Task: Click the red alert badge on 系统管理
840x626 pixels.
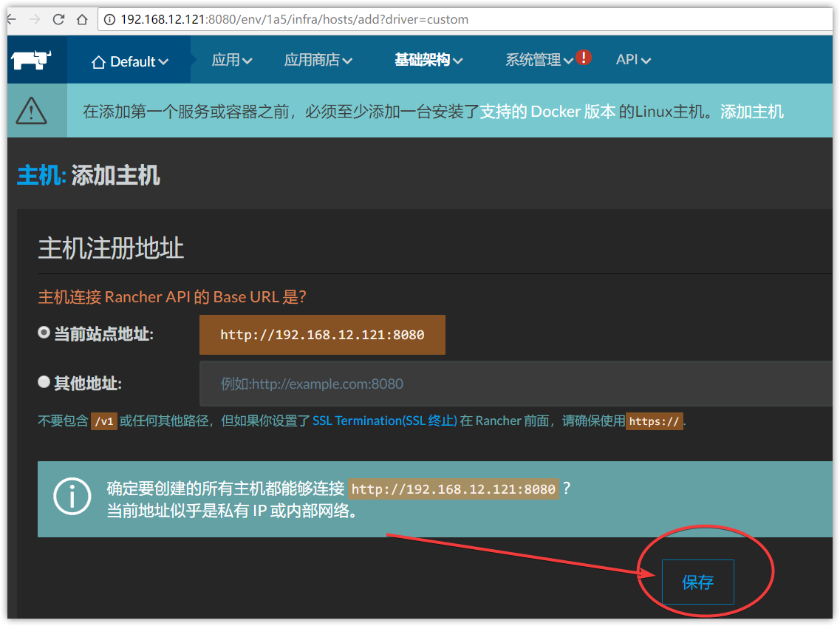Action: [583, 57]
